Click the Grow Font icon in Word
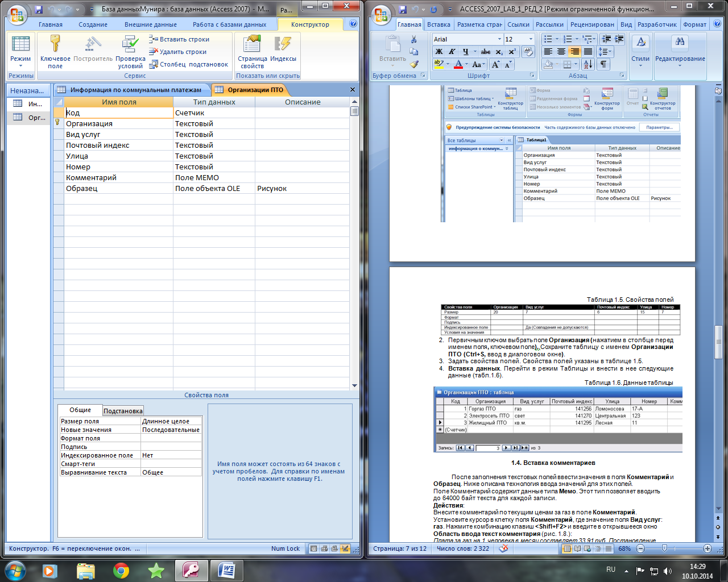 (x=495, y=64)
